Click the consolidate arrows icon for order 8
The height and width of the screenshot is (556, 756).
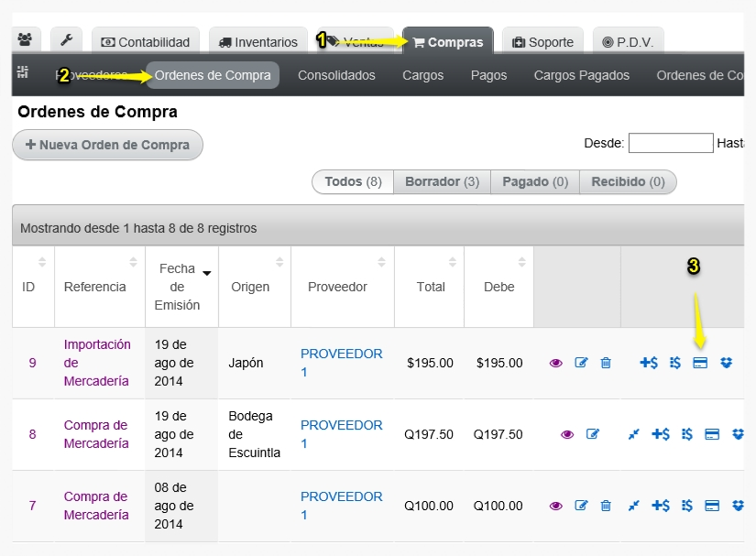click(x=633, y=434)
